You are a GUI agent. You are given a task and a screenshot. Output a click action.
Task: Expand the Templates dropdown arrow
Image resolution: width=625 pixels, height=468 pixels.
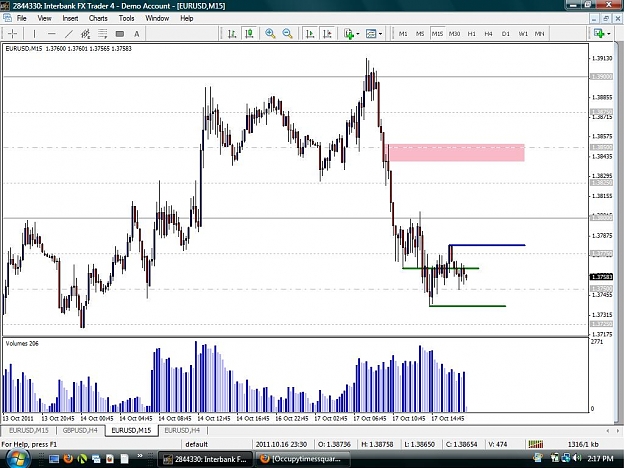[381, 34]
